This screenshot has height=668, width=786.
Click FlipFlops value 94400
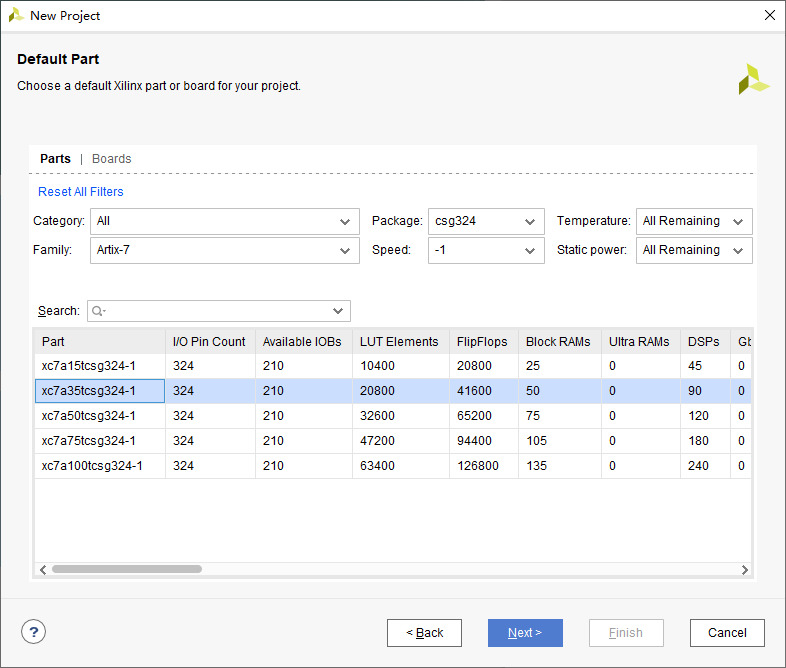click(x=474, y=441)
